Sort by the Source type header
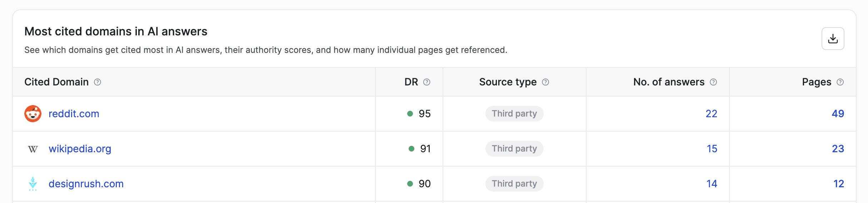 [508, 82]
